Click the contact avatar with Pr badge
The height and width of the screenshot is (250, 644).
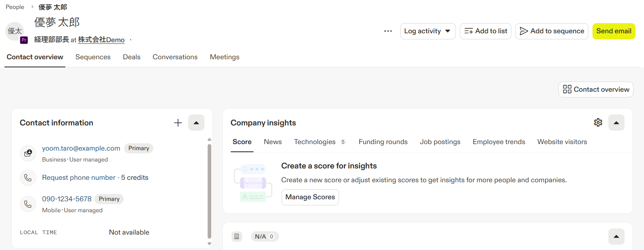point(15,32)
